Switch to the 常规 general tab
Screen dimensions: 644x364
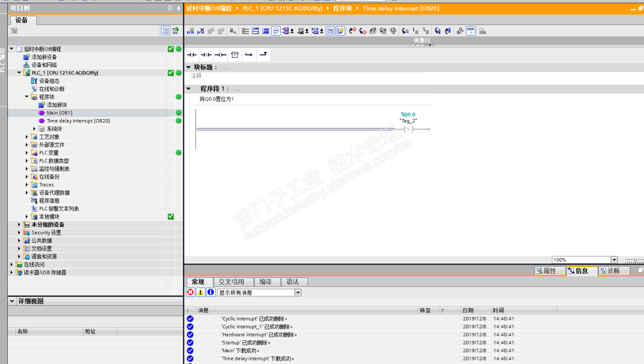199,282
